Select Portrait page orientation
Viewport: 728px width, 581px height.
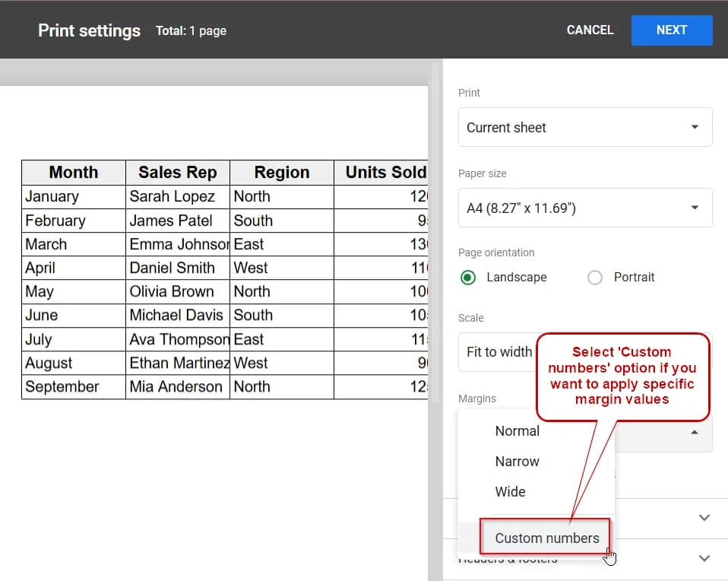coord(595,278)
